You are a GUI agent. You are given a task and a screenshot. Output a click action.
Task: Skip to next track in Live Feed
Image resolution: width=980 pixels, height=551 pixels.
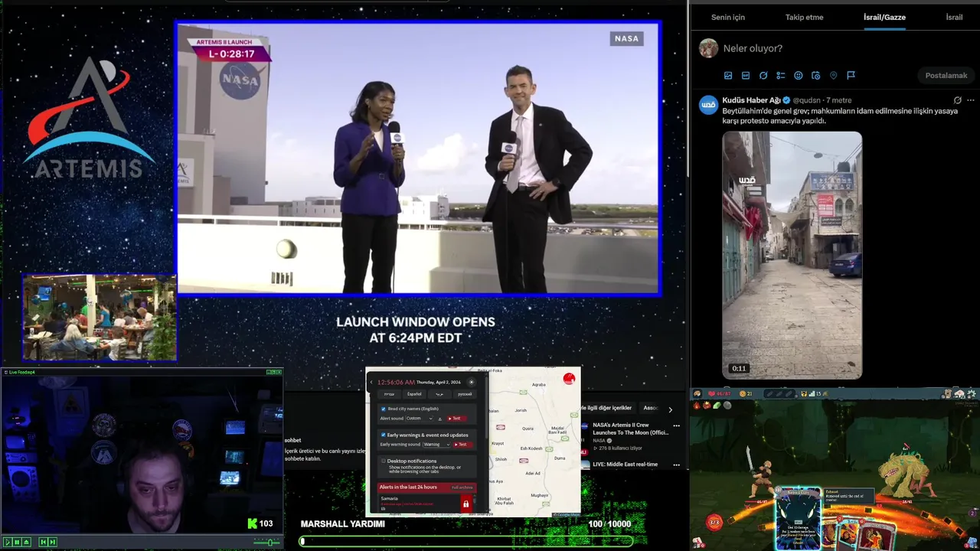53,542
